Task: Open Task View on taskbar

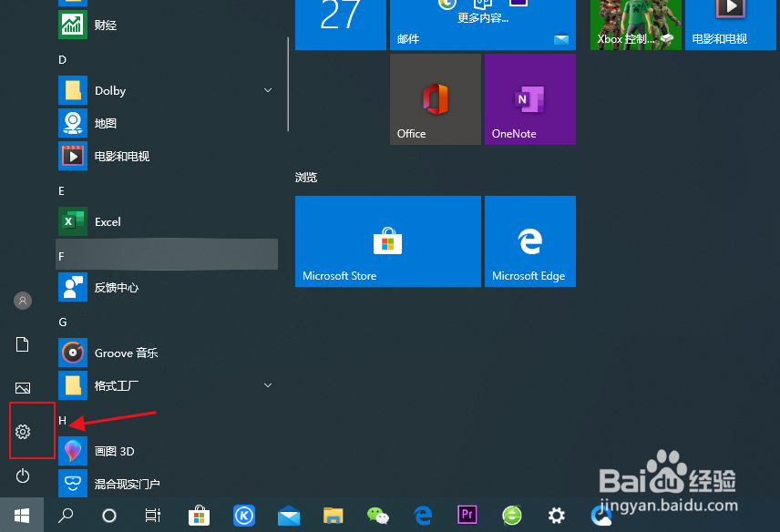Action: [x=153, y=515]
